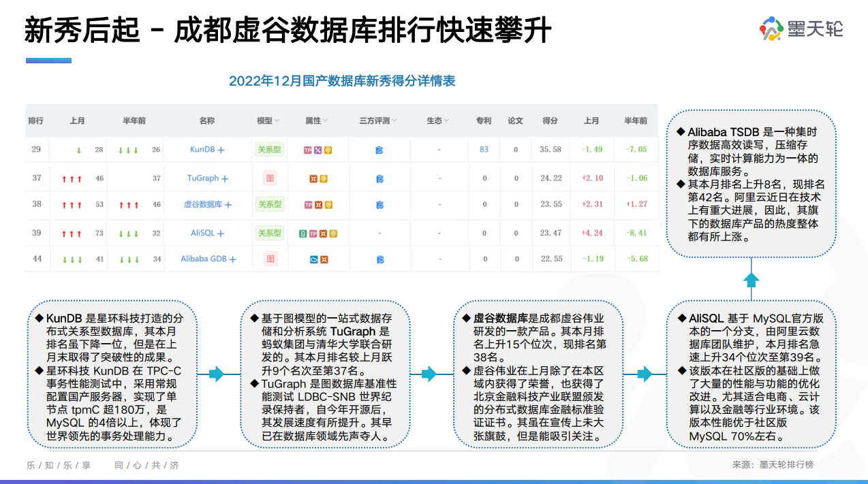The width and height of the screenshot is (868, 484).
Task: Open the AliSQL database link
Action: click(x=203, y=233)
